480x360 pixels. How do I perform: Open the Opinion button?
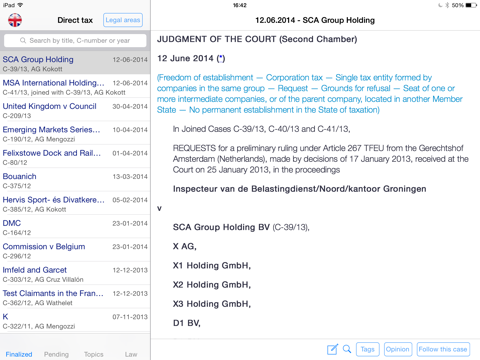pyautogui.click(x=398, y=349)
